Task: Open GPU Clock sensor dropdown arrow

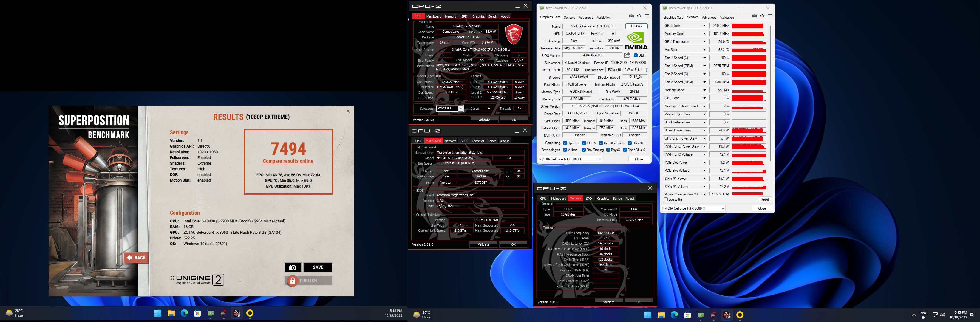Action: [704, 26]
